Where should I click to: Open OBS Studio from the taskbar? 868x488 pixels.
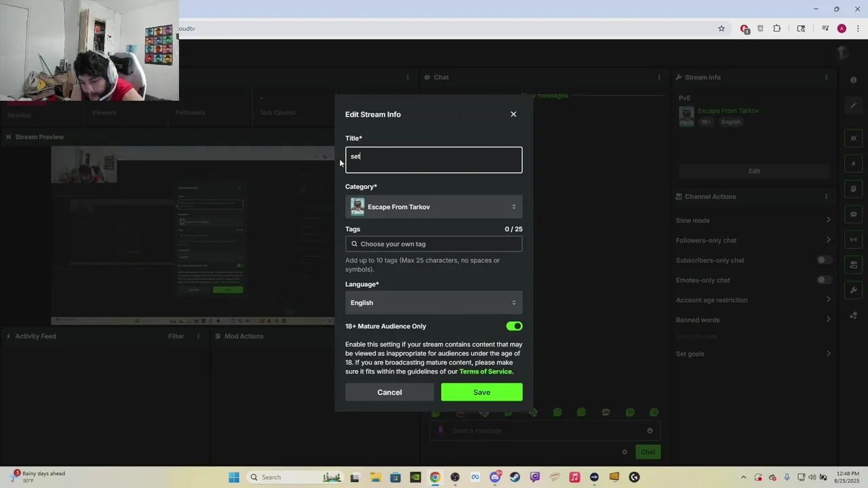[x=455, y=477]
